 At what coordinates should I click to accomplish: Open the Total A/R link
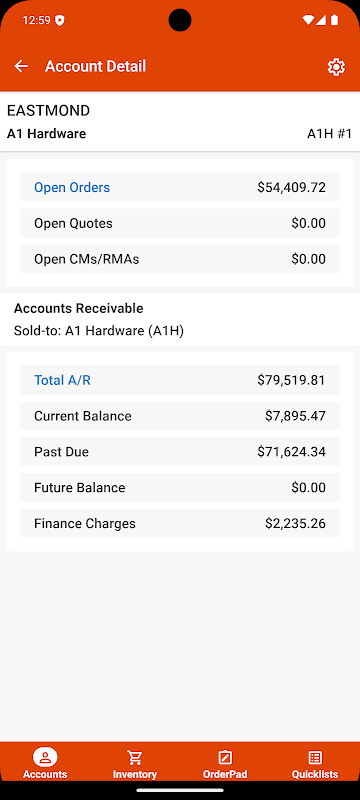pyautogui.click(x=62, y=380)
